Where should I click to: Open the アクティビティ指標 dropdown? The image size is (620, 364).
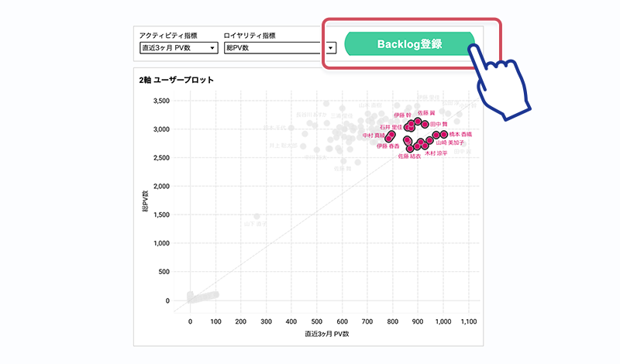point(177,48)
